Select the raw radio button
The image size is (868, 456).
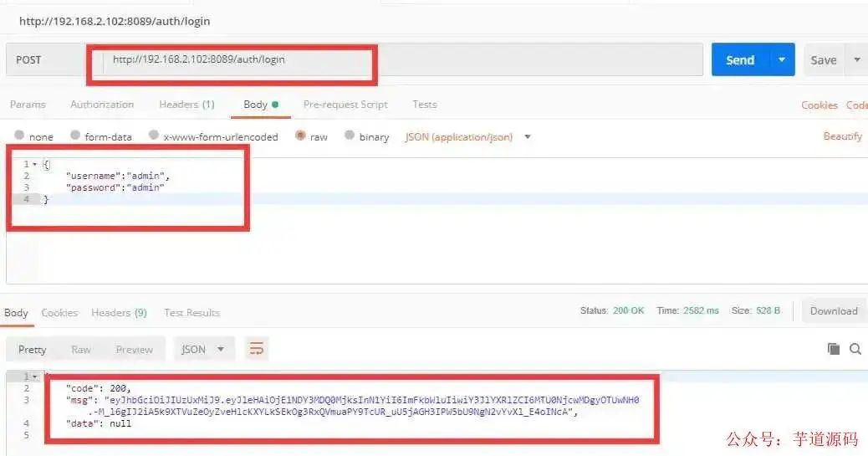300,135
